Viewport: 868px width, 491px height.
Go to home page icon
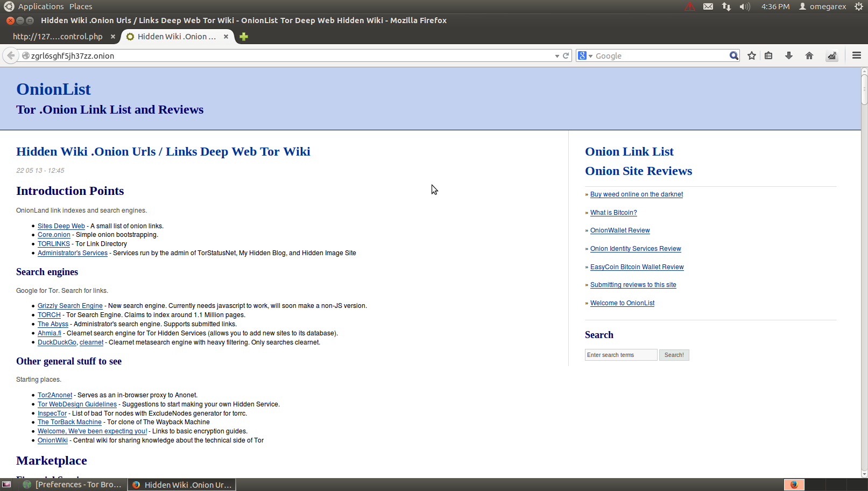click(x=809, y=55)
